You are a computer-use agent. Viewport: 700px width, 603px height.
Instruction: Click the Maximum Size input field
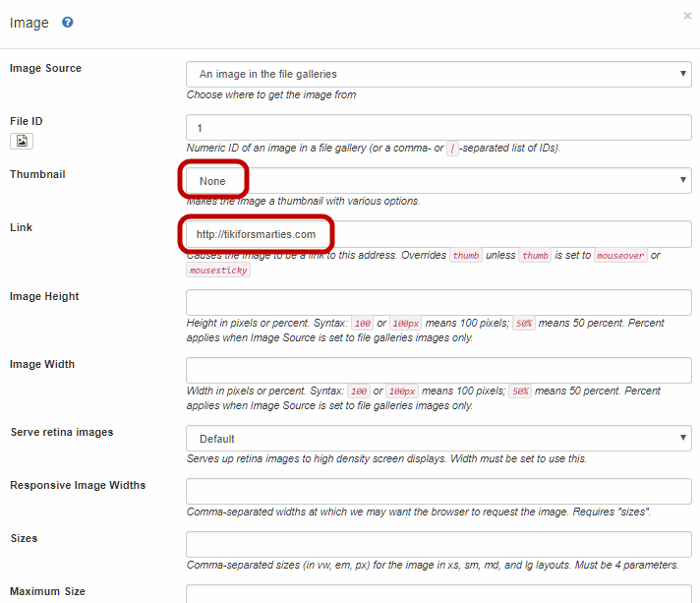[x=437, y=595]
